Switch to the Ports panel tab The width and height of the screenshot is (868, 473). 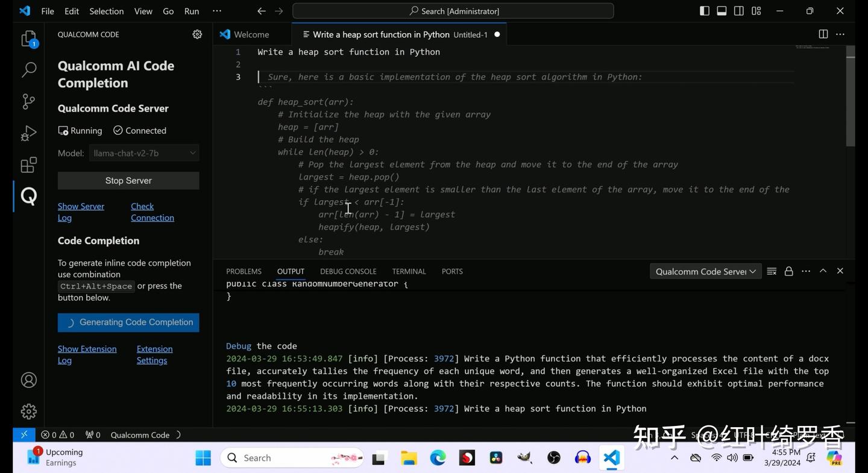click(x=452, y=271)
